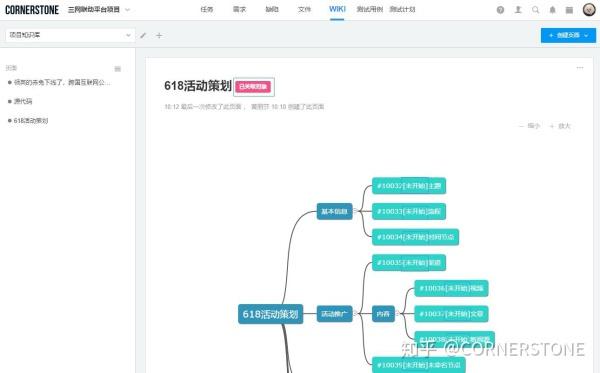Open the task node #10032
The height and width of the screenshot is (373, 600).
point(409,186)
